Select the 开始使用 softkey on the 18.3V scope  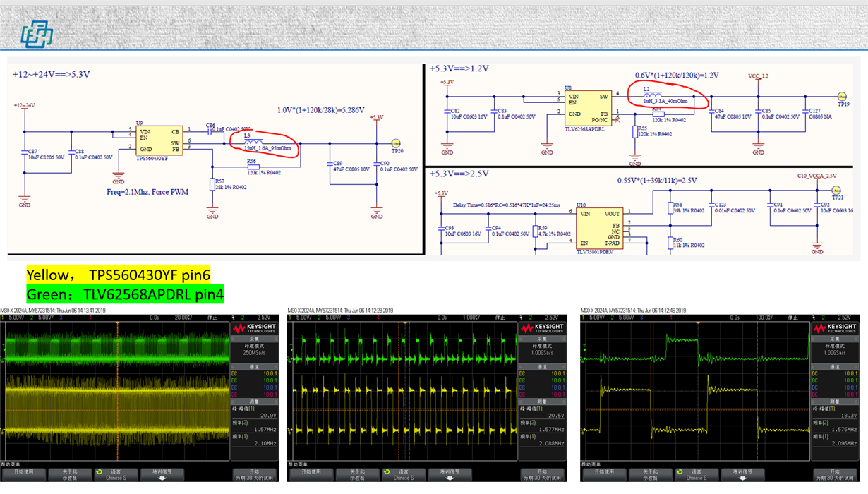(603, 474)
